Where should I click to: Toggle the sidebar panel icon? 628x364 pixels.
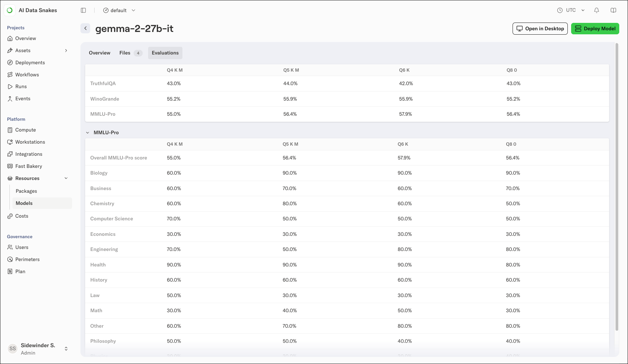tap(83, 10)
